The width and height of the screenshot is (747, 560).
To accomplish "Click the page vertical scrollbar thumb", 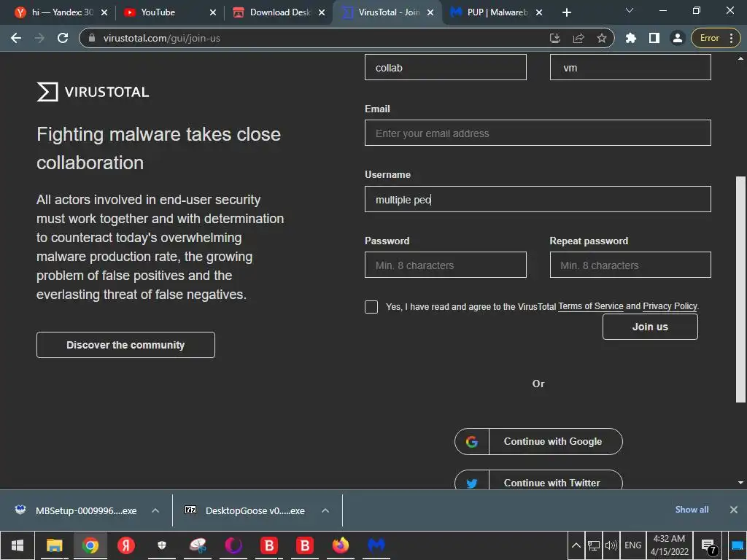I will (x=740, y=289).
